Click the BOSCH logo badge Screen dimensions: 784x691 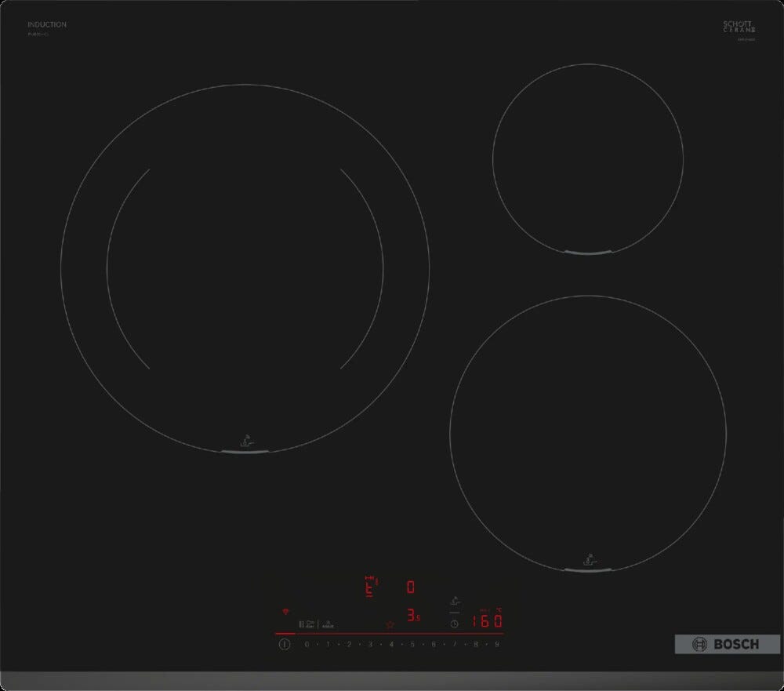pos(727,644)
